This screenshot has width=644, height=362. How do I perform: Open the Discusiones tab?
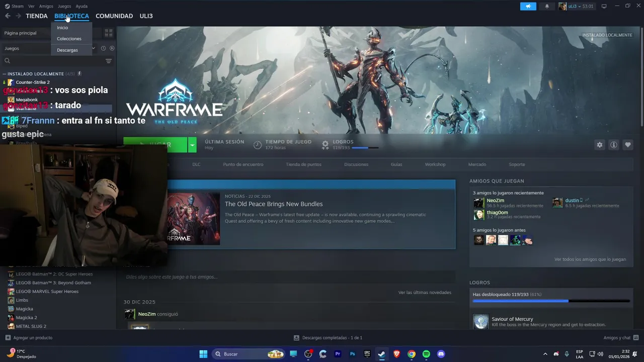pyautogui.click(x=356, y=164)
